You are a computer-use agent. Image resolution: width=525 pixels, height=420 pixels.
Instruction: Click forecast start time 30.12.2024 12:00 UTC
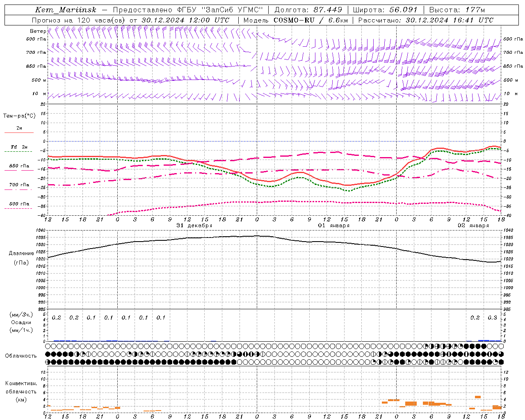(x=185, y=20)
